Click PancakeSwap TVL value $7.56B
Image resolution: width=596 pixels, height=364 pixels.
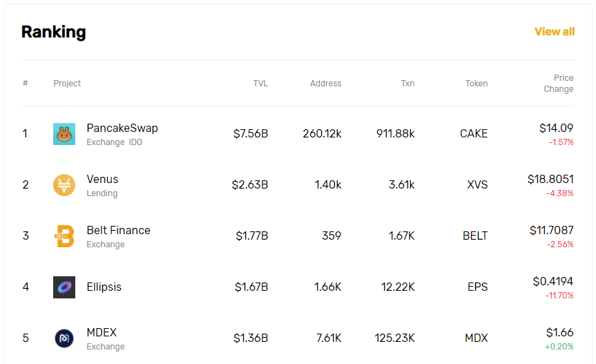251,133
